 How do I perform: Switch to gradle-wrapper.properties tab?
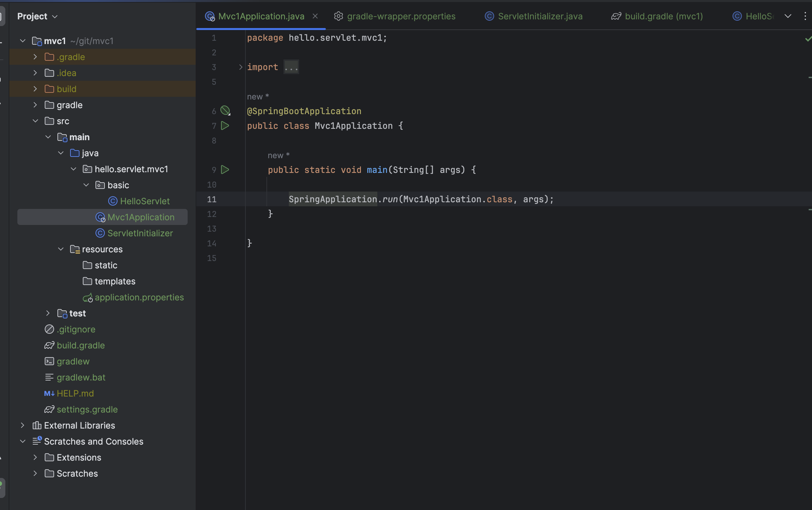coord(401,16)
